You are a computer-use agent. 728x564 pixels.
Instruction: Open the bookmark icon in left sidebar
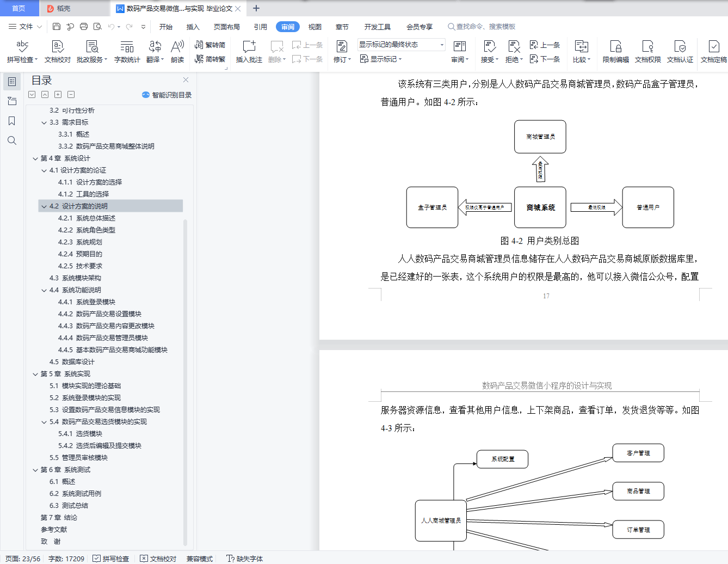click(x=12, y=121)
